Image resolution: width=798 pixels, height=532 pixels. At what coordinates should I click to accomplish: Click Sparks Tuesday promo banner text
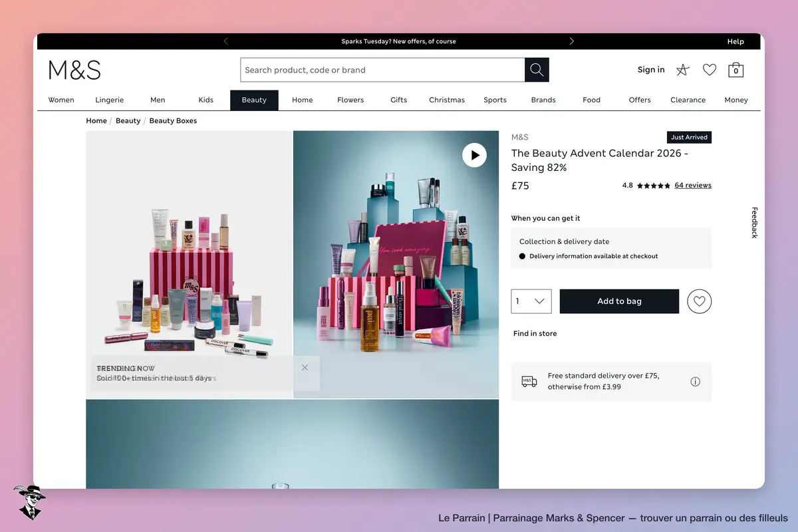coord(398,41)
